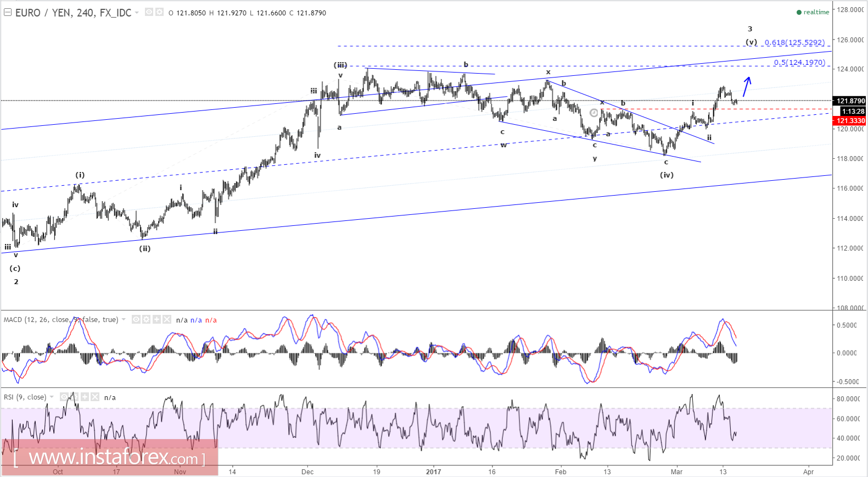Click the MACD plus icon
This screenshot has height=477, width=868.
point(157,319)
